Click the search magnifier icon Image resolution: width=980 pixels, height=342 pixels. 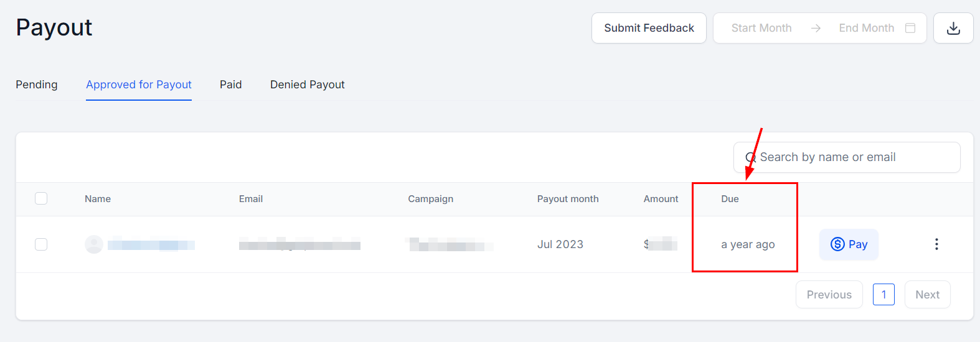click(751, 157)
